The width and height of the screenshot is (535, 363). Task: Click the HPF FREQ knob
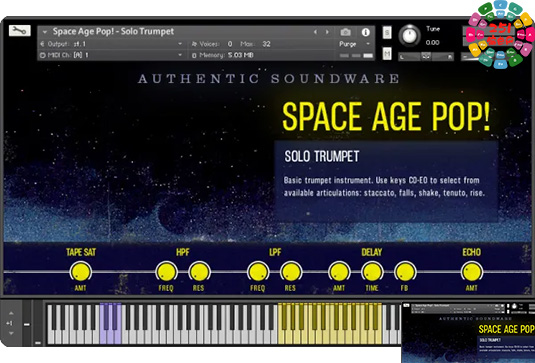167,272
